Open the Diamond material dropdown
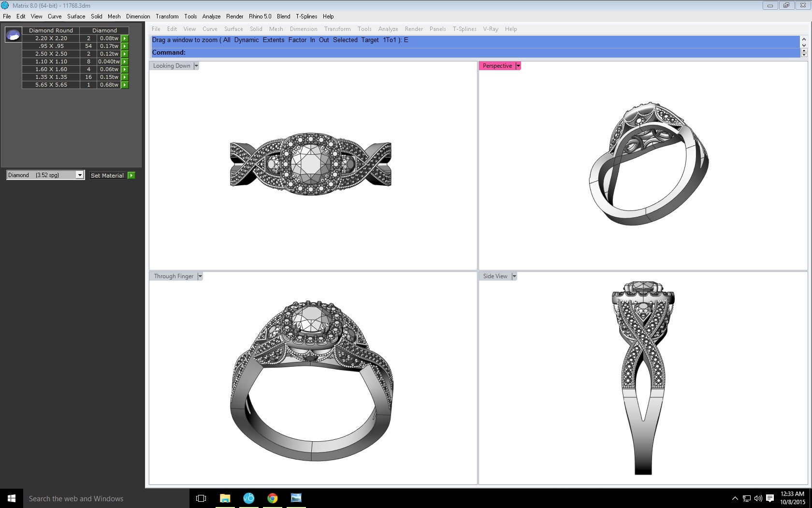Viewport: 812px width, 508px height. coord(80,175)
